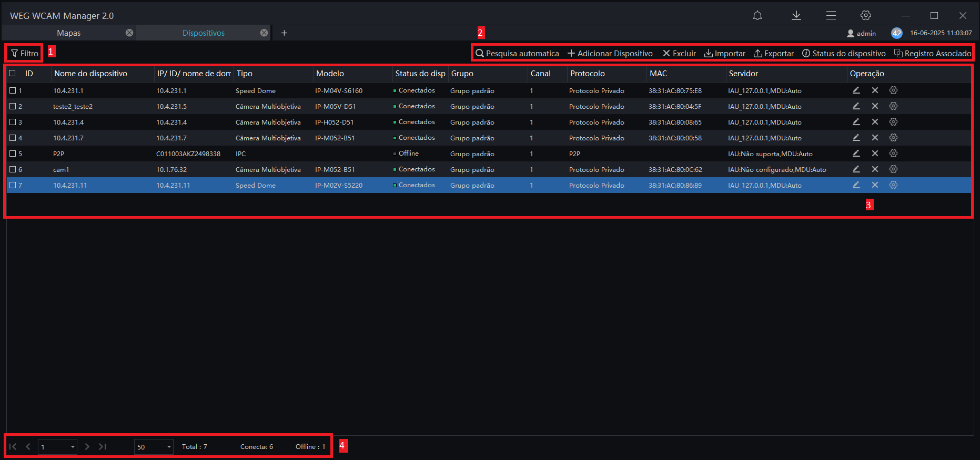The height and width of the screenshot is (460, 980).
Task: Check the box for device ID 5
Action: click(13, 154)
